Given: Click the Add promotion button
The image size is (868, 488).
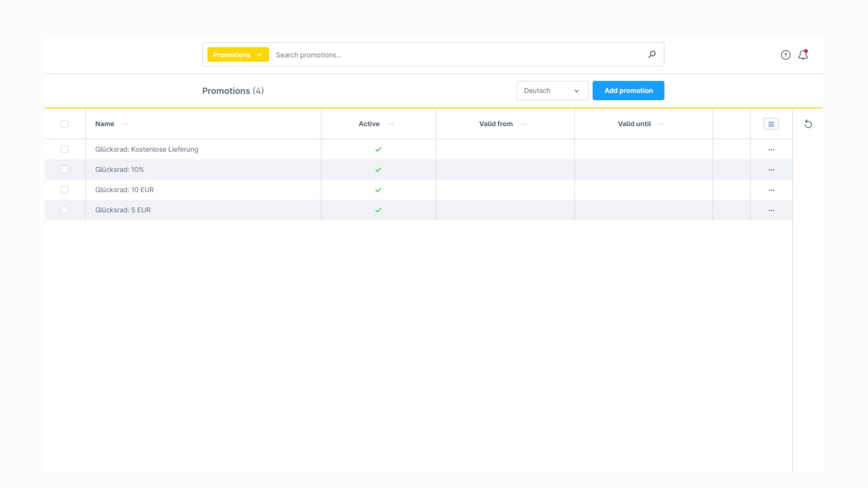Looking at the screenshot, I should [628, 91].
